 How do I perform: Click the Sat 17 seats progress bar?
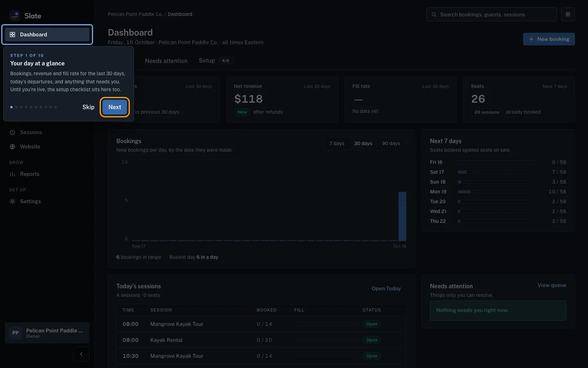495,172
